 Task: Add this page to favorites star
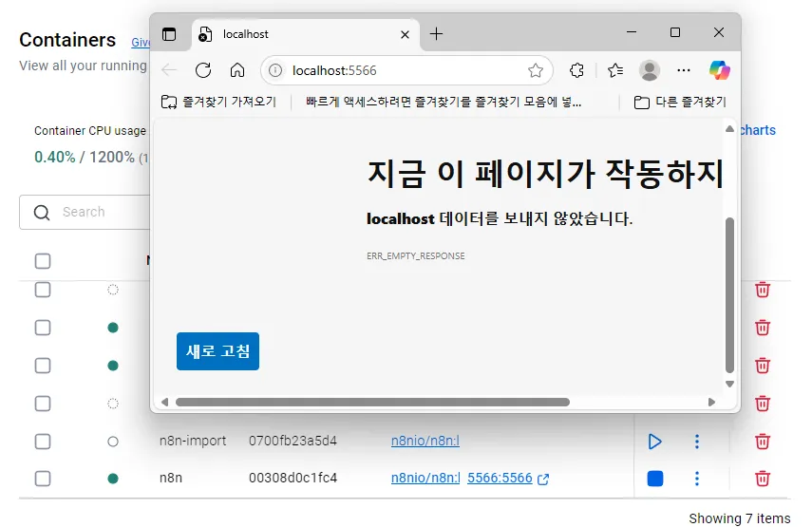(x=536, y=70)
